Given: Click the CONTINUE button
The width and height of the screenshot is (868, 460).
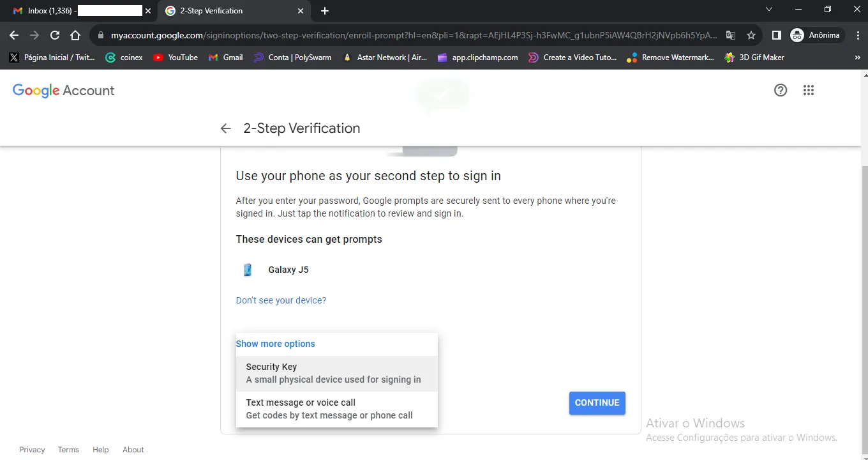Looking at the screenshot, I should (597, 403).
